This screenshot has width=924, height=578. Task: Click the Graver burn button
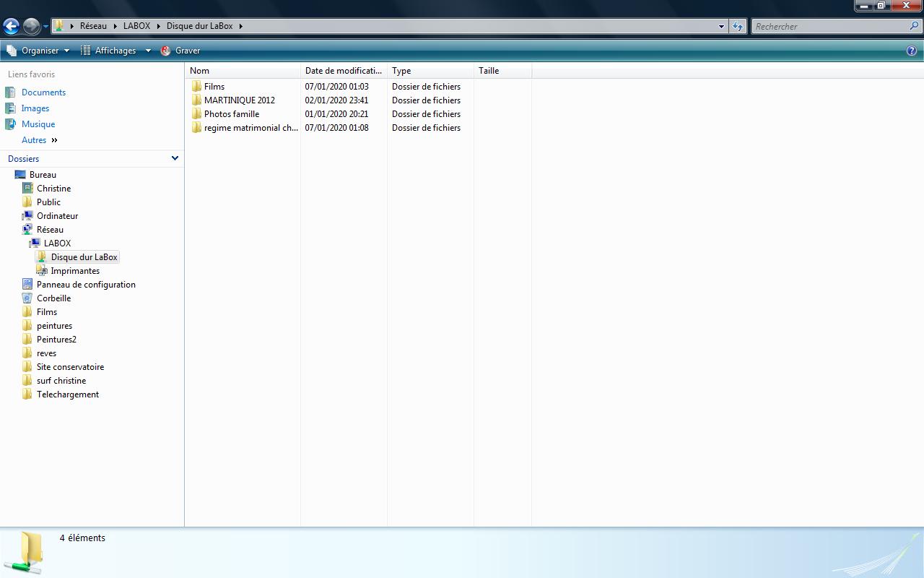coord(180,51)
